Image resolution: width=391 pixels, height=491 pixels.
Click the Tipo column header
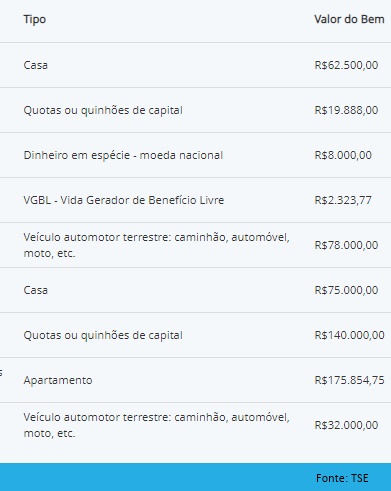[x=35, y=19]
